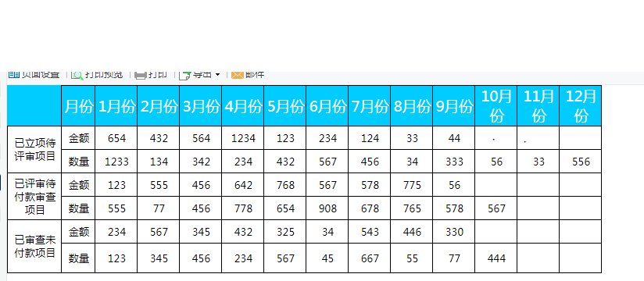The width and height of the screenshot is (644, 281).
Task: Select the cell with value 765
Action: pos(412,208)
